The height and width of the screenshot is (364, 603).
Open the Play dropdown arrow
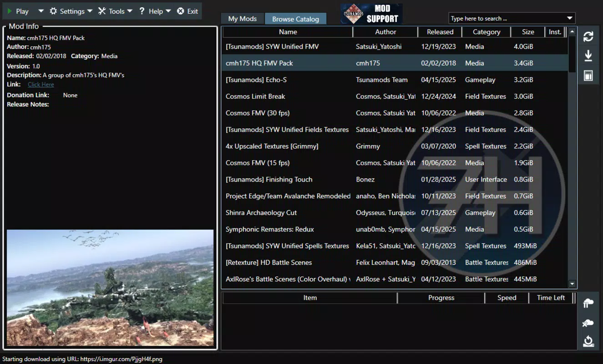41,11
